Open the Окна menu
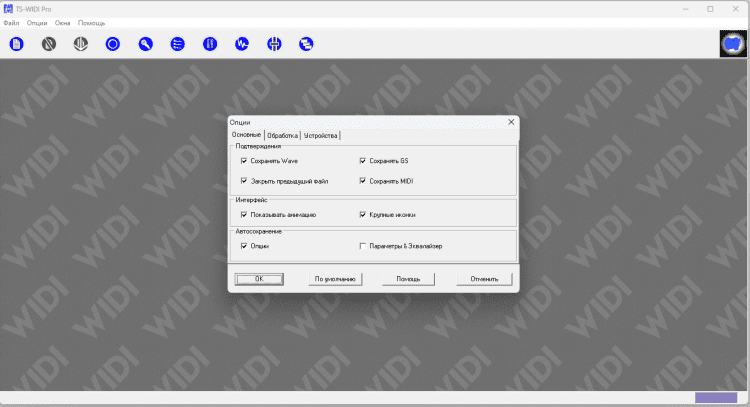750x407 pixels. [x=62, y=23]
